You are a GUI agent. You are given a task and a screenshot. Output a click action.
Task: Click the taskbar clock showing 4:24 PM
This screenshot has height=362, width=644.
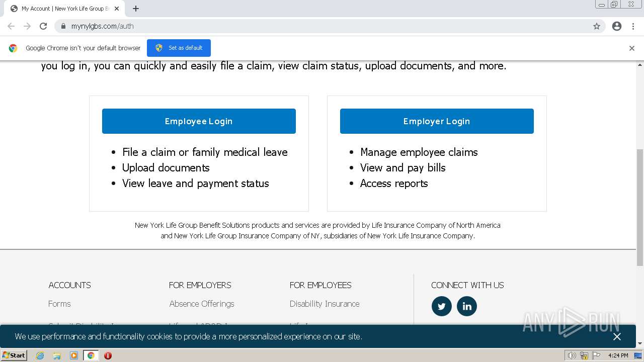pyautogui.click(x=618, y=355)
